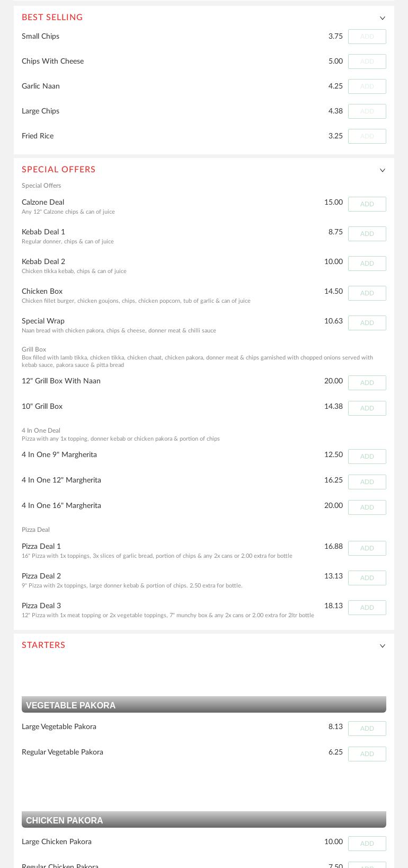408x868 pixels.
Task: Add Chips With Cheese to the order
Action: click(367, 62)
